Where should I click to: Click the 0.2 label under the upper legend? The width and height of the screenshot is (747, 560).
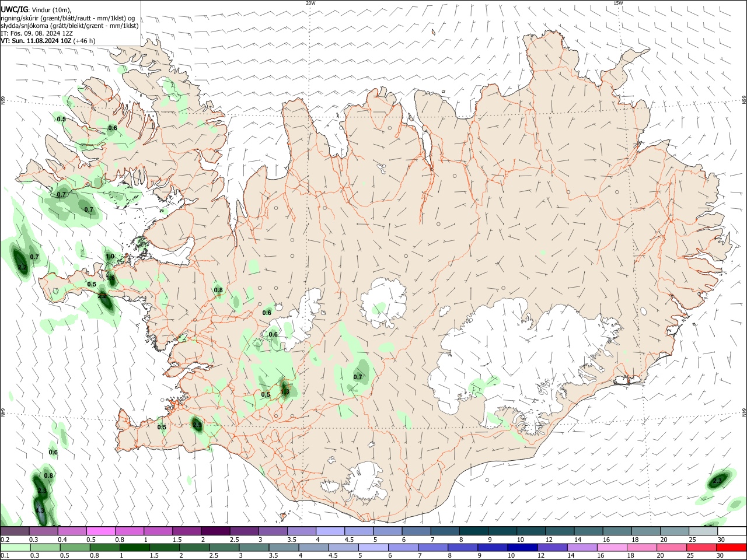pyautogui.click(x=5, y=540)
